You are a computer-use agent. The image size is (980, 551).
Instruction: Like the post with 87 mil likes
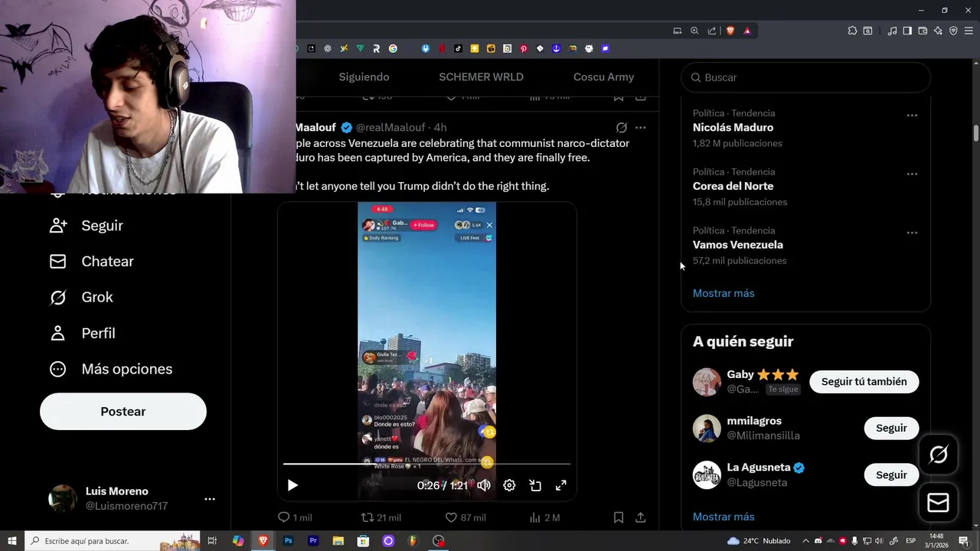point(465,517)
